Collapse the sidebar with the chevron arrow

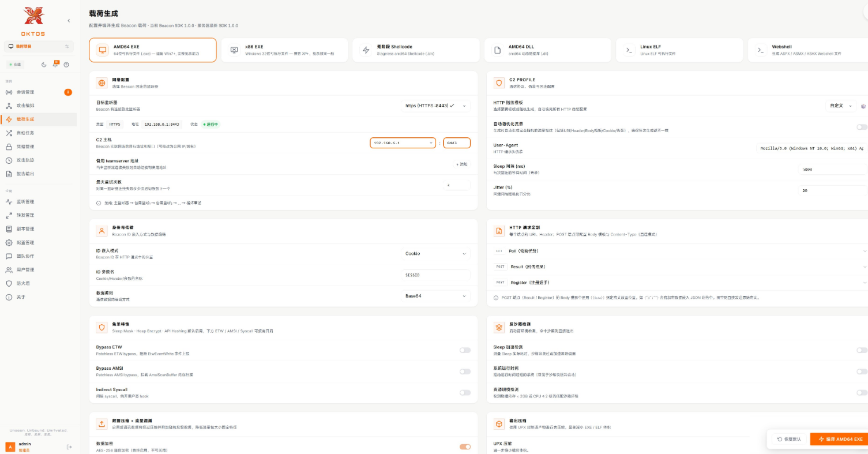click(69, 21)
